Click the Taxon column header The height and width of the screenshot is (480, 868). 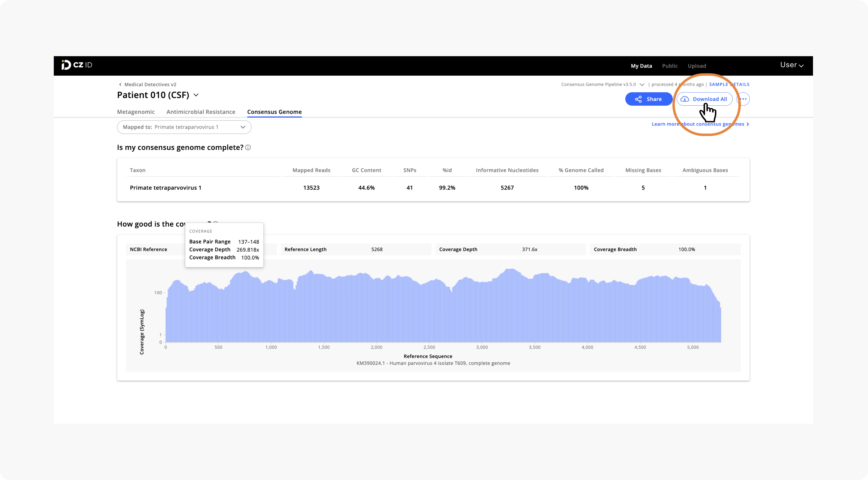(x=138, y=170)
